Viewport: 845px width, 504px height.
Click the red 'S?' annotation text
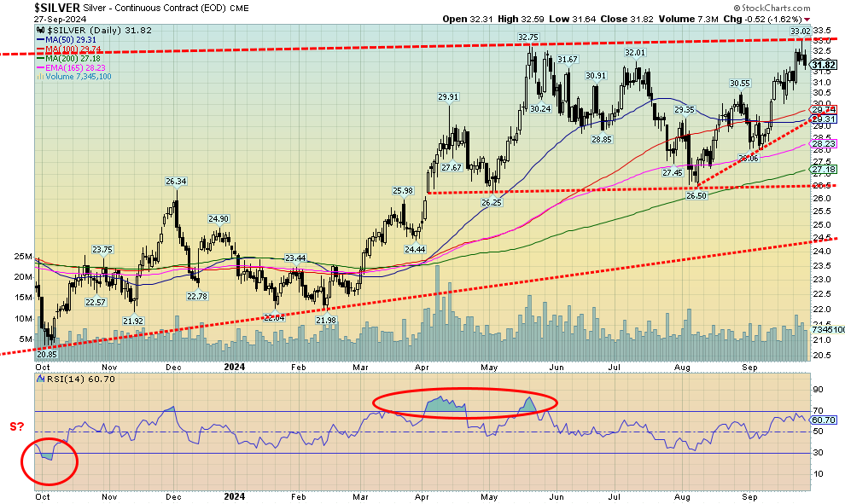[x=16, y=427]
